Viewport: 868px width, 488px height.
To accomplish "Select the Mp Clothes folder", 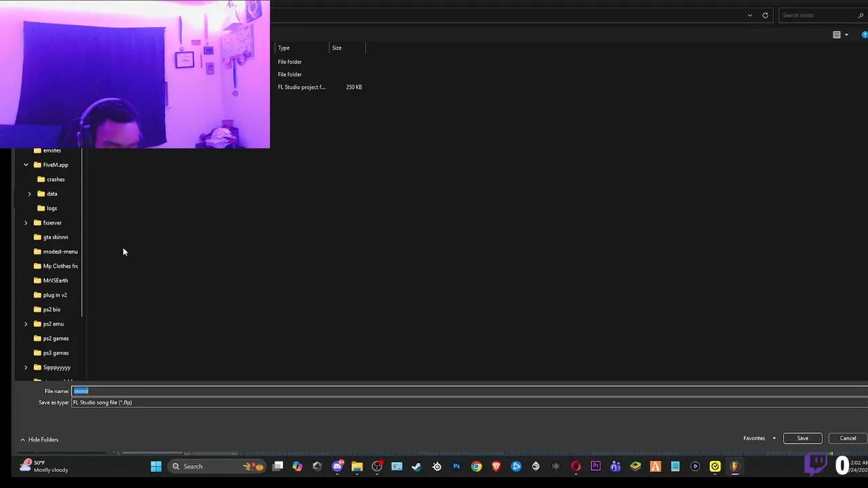I will 56,266.
